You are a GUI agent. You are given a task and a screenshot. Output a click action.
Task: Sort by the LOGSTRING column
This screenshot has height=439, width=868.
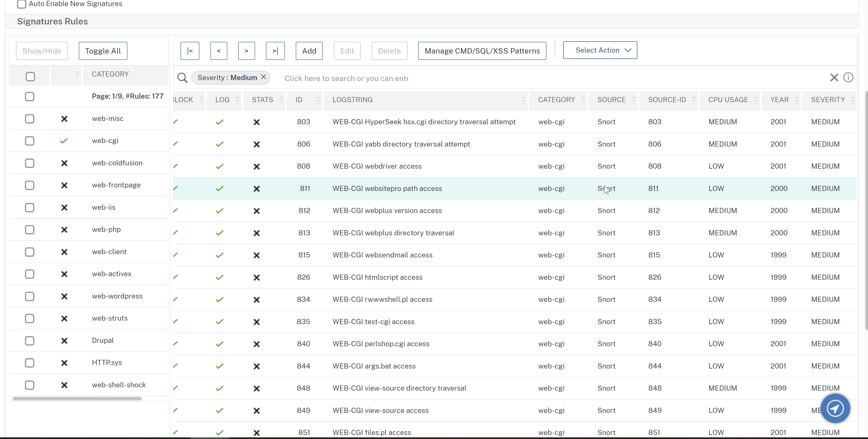click(523, 99)
